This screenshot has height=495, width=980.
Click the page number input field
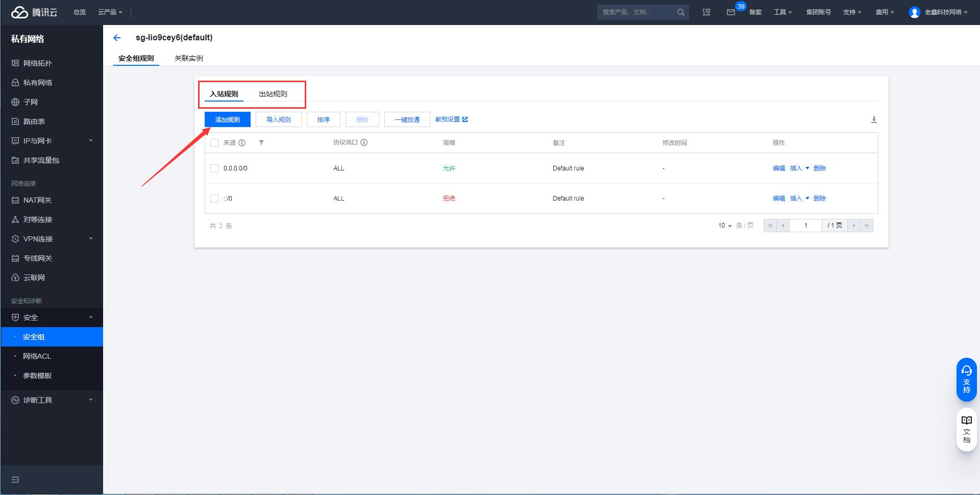coord(805,226)
